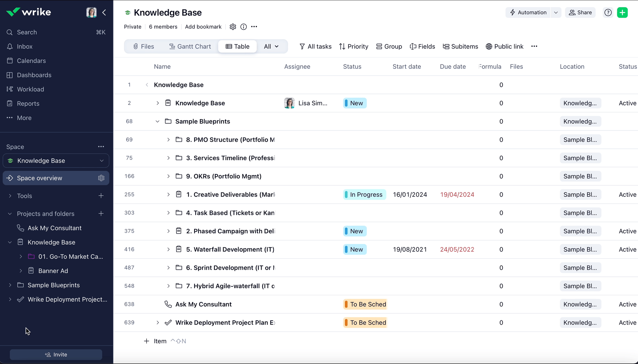Collapse the Sample Blueprints folder row
This screenshot has width=638, height=364.
(x=157, y=121)
